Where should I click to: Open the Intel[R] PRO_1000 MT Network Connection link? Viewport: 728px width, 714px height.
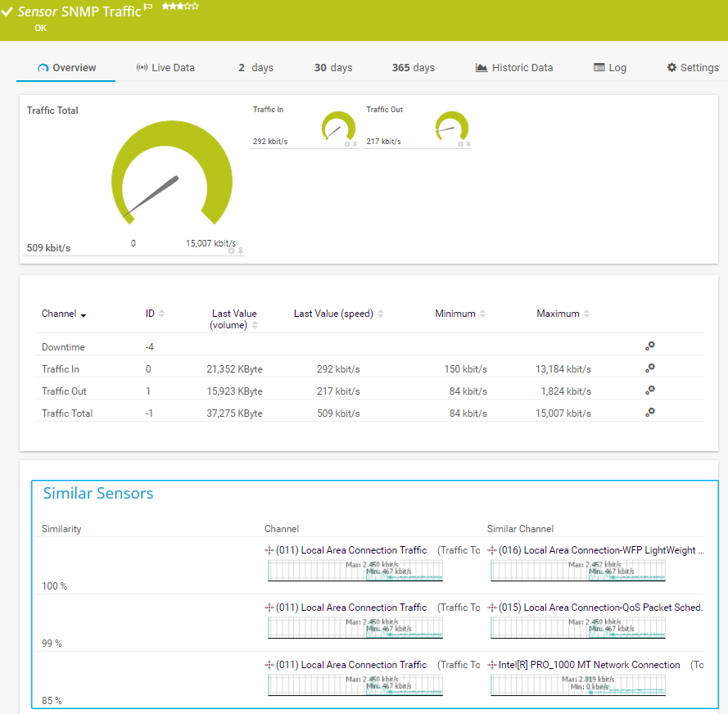pyautogui.click(x=589, y=665)
